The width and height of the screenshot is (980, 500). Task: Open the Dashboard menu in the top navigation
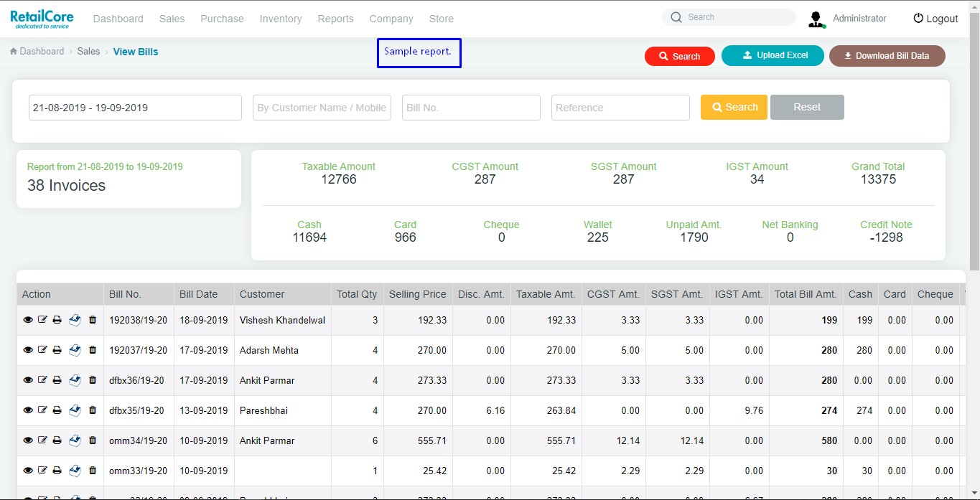point(118,19)
